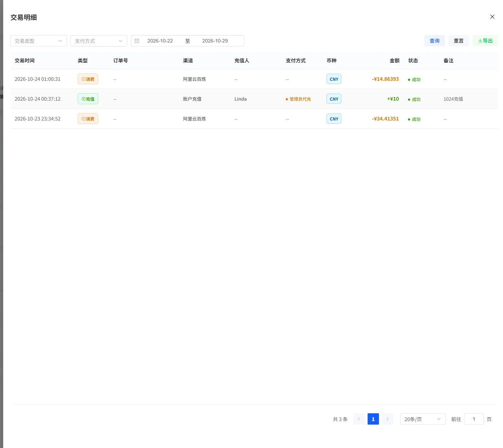Click the CNY badge in the first row
503x448 pixels.
334,79
